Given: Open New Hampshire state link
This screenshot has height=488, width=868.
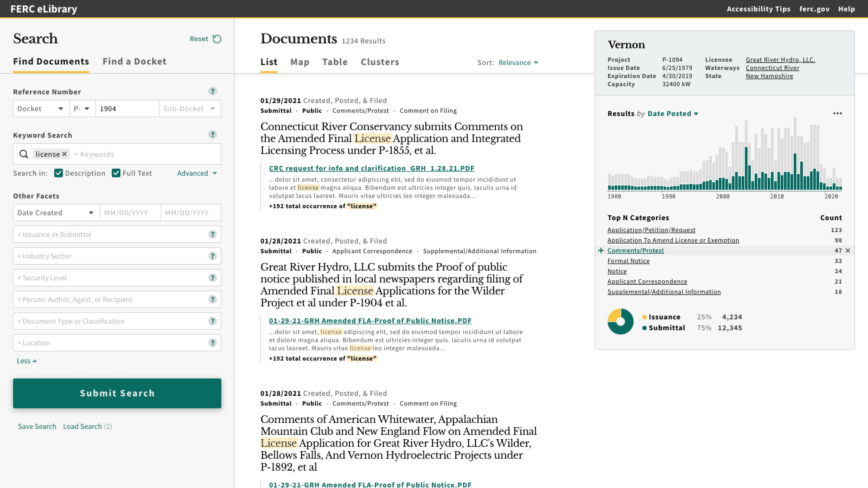Looking at the screenshot, I should tap(769, 76).
